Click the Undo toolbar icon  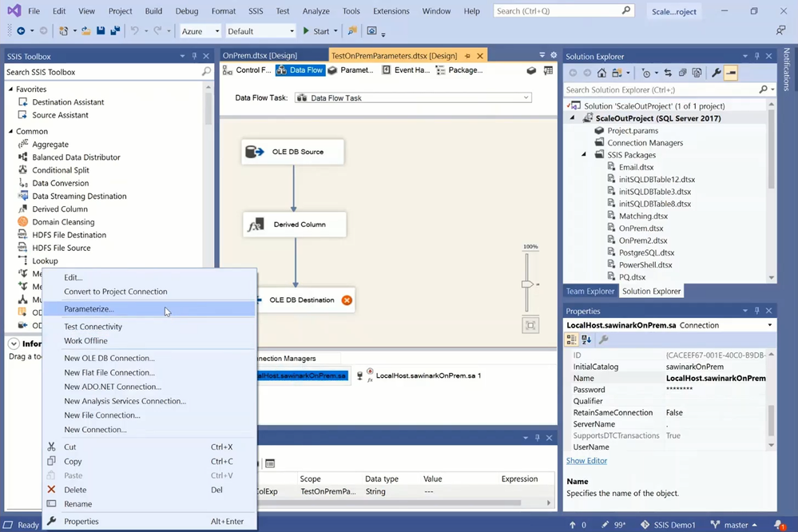point(134,31)
